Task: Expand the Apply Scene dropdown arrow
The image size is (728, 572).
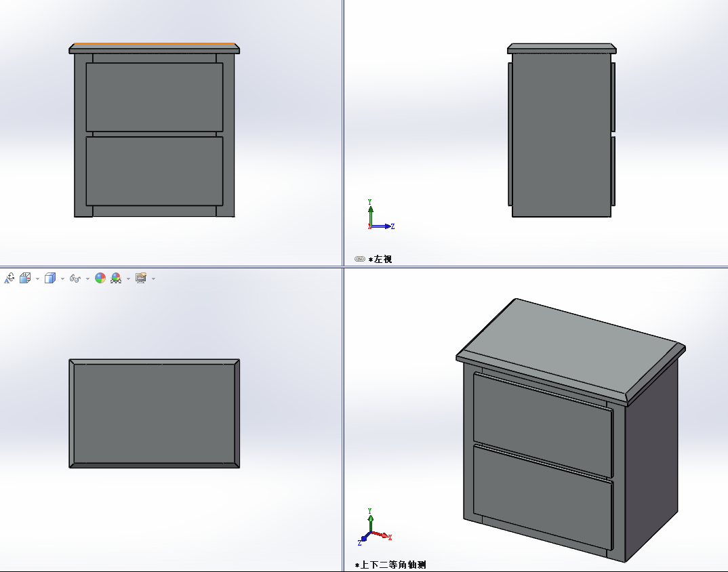Action: click(x=129, y=279)
